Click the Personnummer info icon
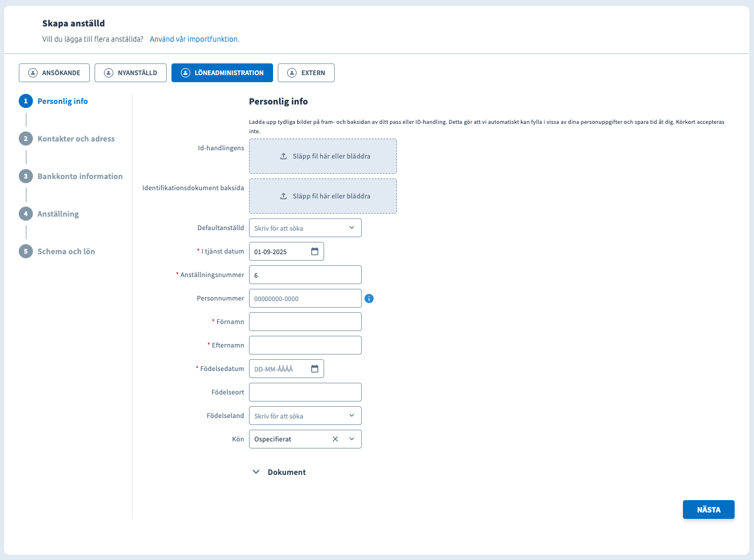The image size is (754, 560). [369, 298]
